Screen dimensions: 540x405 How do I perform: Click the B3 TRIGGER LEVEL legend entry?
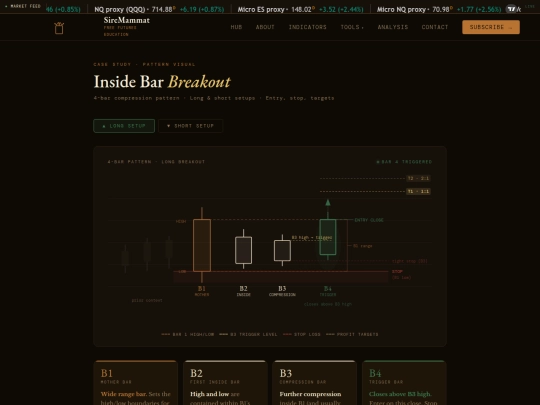click(248, 334)
